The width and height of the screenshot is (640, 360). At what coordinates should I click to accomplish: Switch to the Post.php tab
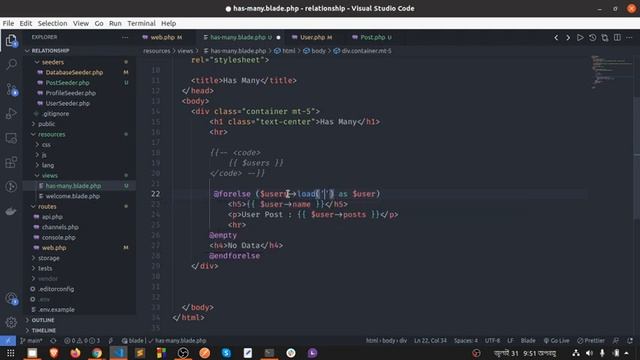point(372,37)
